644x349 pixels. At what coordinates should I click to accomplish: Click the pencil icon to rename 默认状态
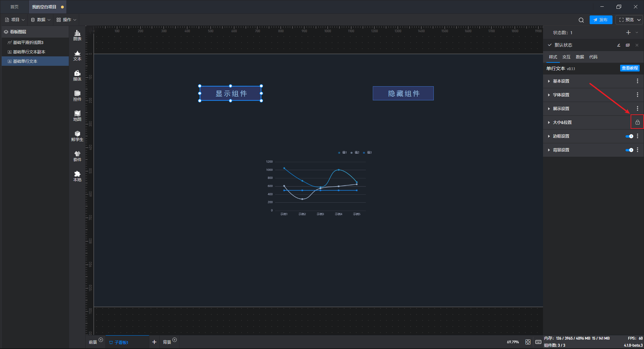tap(619, 45)
